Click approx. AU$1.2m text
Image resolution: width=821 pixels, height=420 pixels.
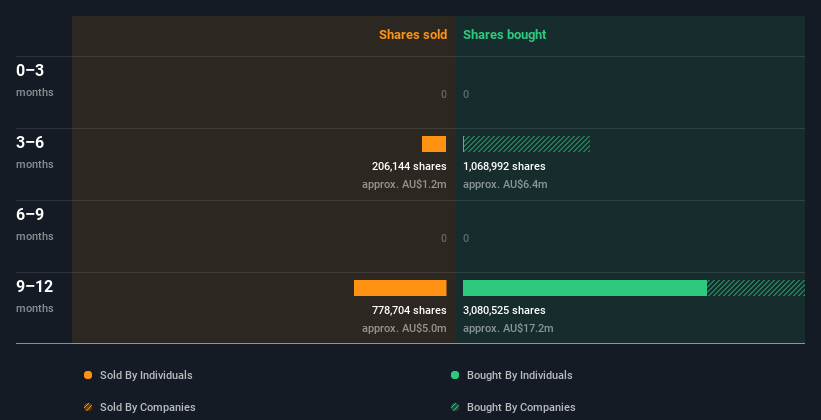click(404, 184)
